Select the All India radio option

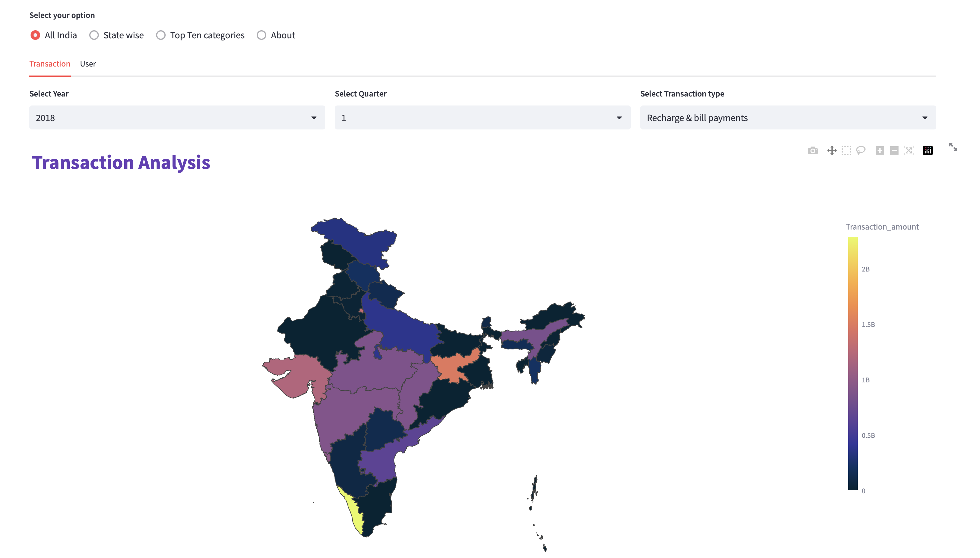point(35,35)
